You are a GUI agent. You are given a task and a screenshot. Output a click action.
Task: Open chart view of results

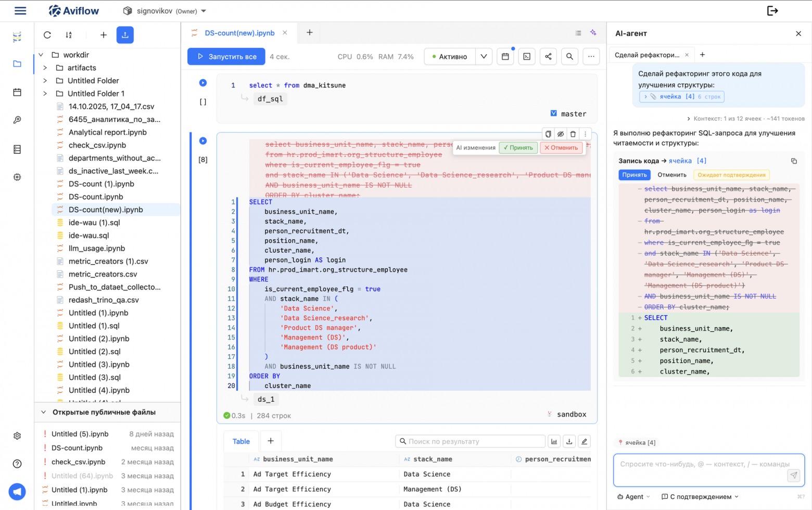coord(554,442)
